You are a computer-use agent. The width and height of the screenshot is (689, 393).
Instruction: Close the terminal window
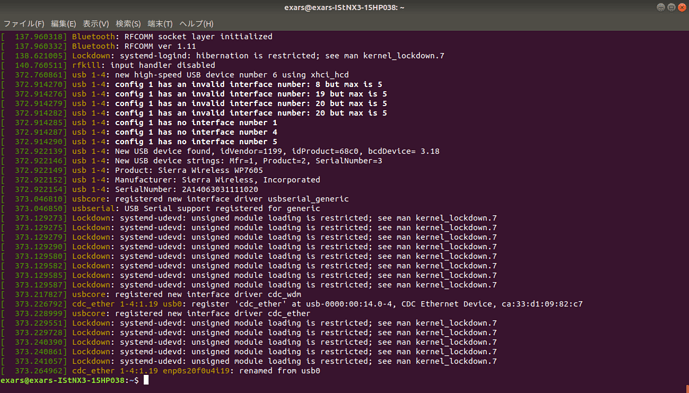(682, 7)
